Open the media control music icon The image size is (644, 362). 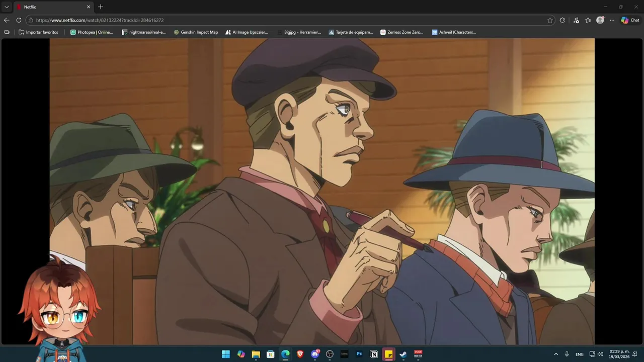click(576, 20)
